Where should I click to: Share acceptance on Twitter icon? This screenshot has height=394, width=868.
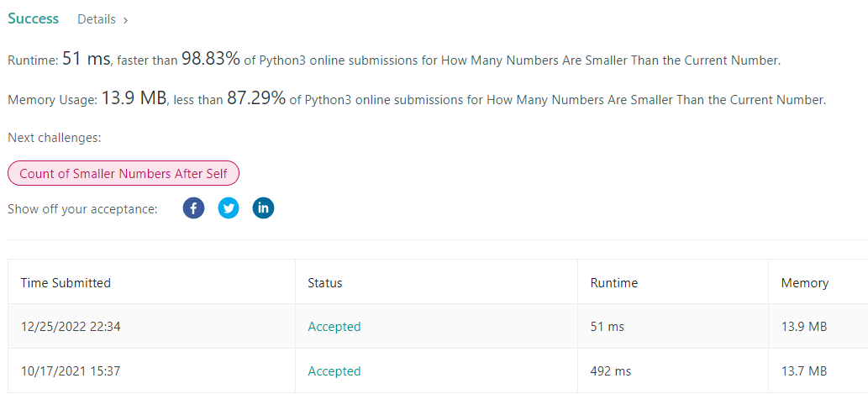tap(229, 208)
